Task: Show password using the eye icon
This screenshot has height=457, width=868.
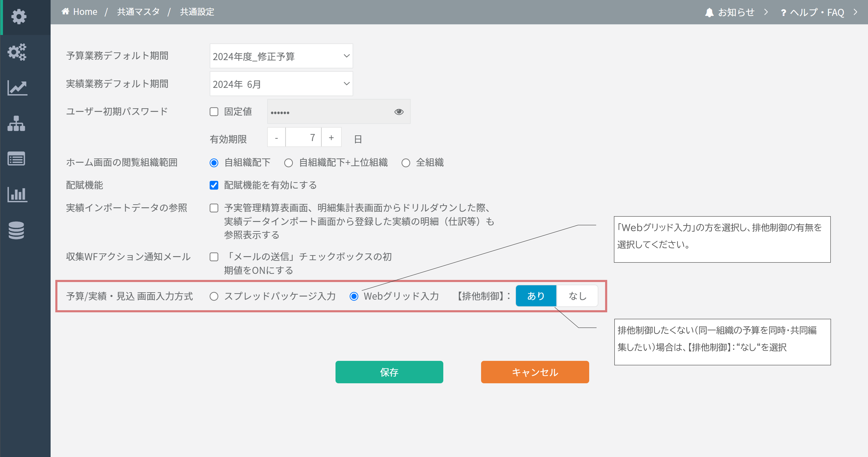Action: (x=399, y=112)
